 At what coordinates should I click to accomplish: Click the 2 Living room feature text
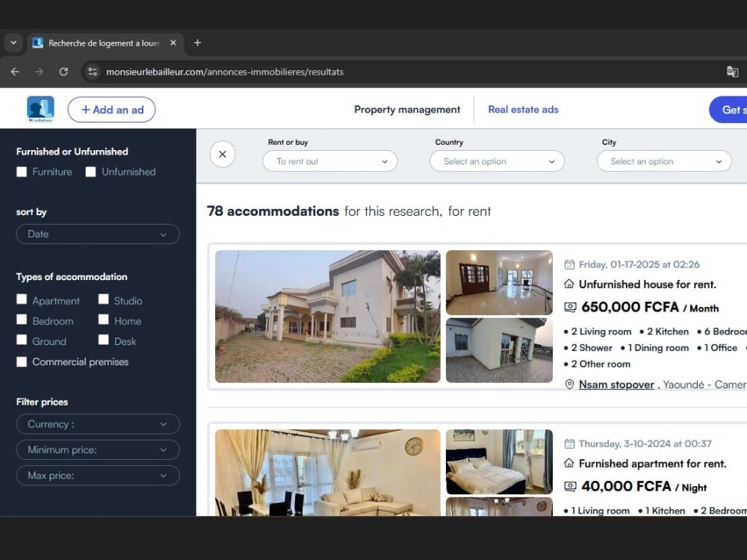tap(601, 332)
